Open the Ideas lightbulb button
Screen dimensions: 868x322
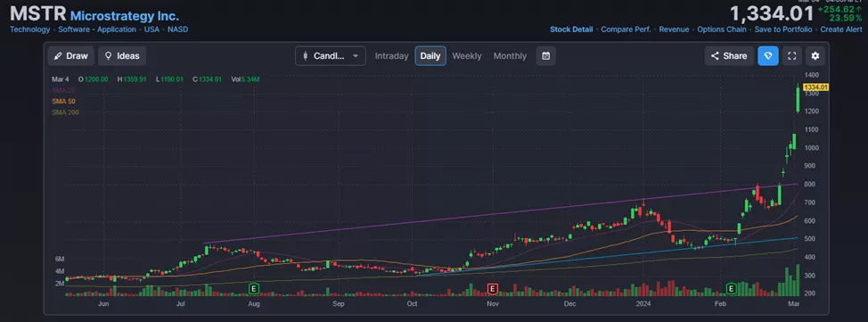[x=122, y=56]
